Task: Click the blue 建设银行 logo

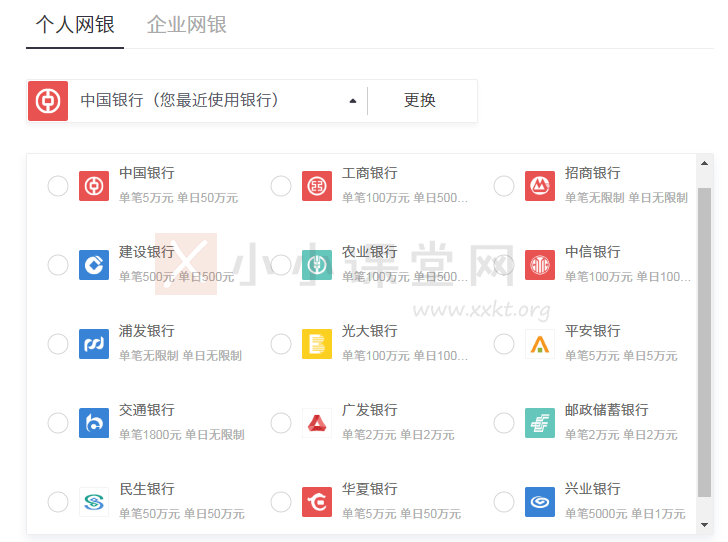Action: (94, 265)
